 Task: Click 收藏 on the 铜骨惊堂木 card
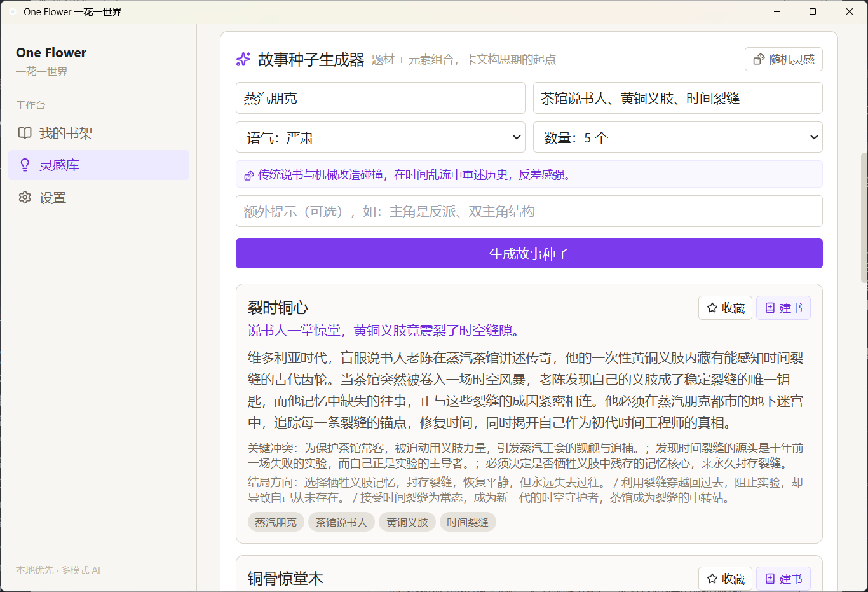[725, 579]
